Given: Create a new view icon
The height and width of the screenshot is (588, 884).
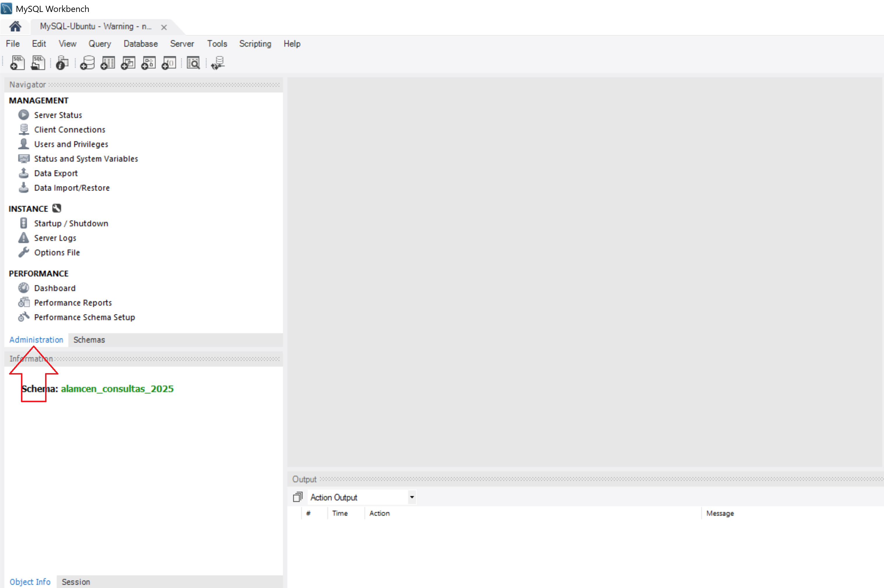Looking at the screenshot, I should [128, 63].
